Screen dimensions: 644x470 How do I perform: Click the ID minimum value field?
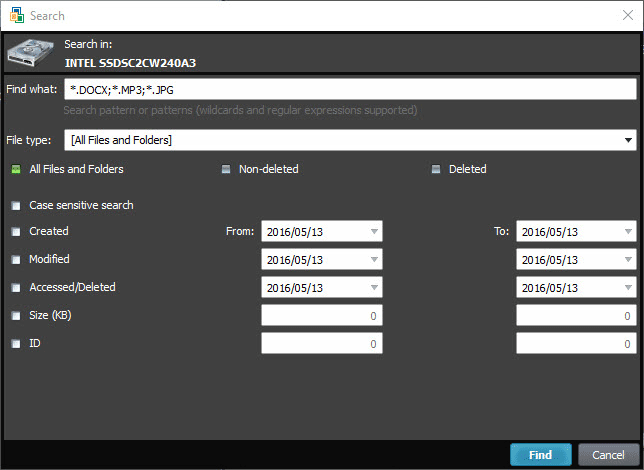(322, 343)
